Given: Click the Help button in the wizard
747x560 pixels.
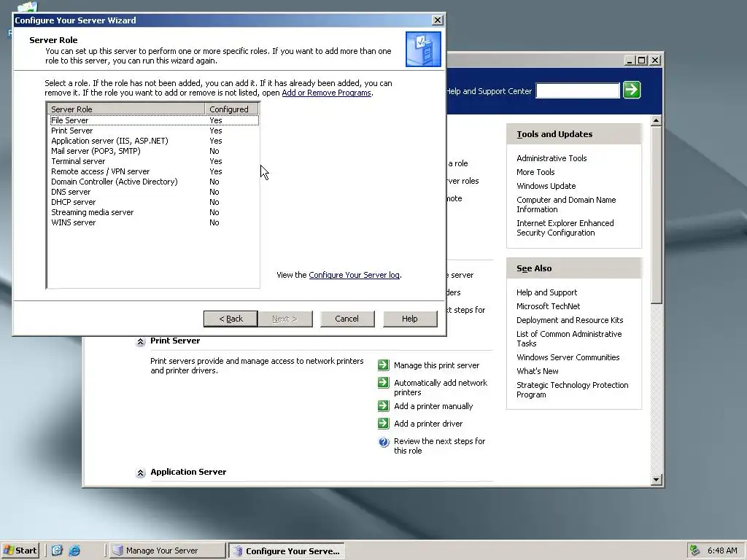Looking at the screenshot, I should pyautogui.click(x=410, y=319).
